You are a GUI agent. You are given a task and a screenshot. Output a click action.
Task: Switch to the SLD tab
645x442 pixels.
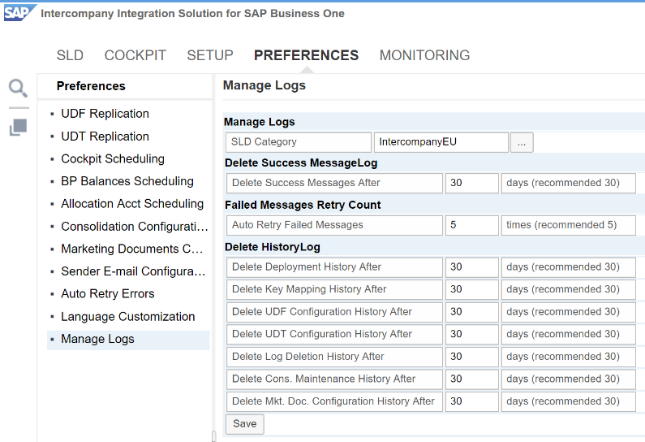(70, 55)
